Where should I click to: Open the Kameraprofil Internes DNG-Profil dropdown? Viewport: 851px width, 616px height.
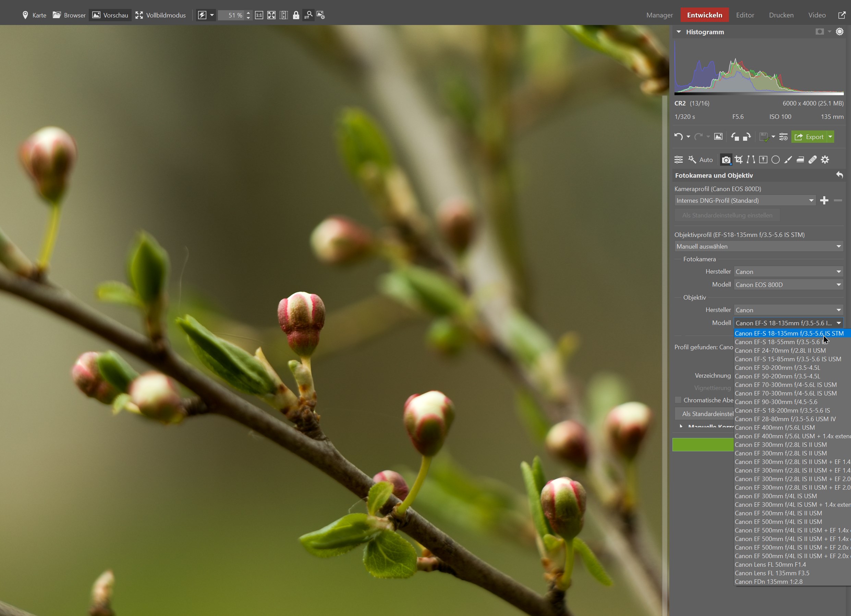click(x=745, y=201)
